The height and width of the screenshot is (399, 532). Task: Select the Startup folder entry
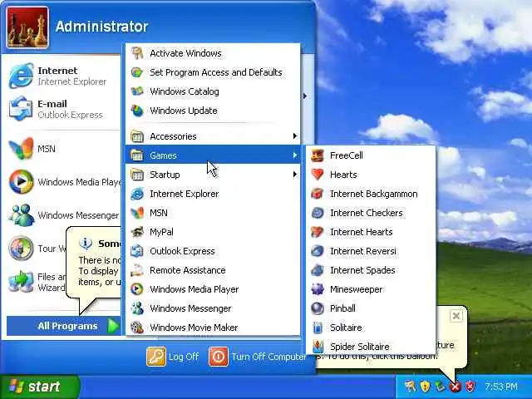[x=213, y=175]
